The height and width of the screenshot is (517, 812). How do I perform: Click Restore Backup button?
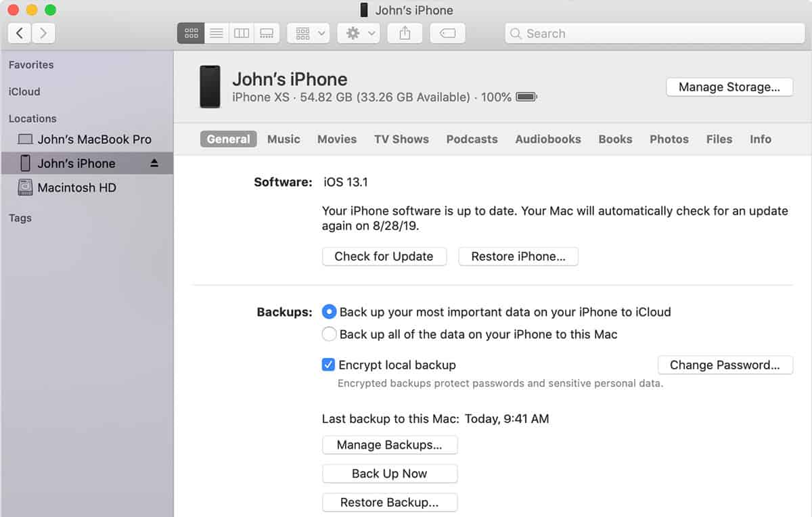click(390, 503)
